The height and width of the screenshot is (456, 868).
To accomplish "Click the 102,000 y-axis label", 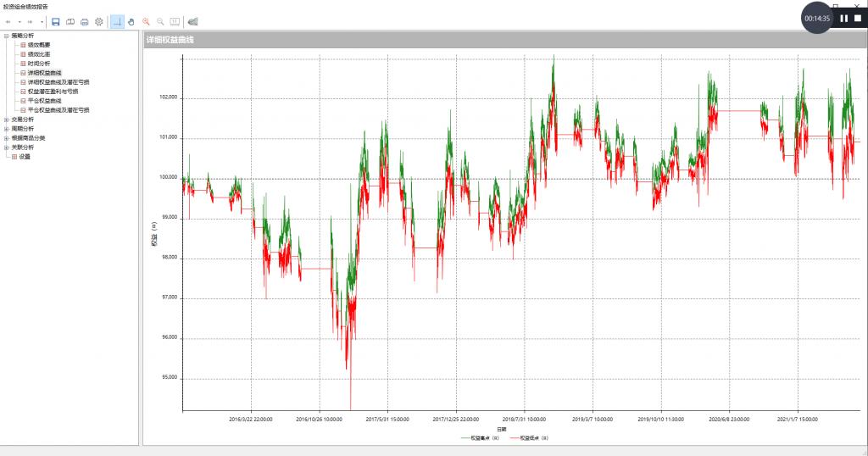I will click(x=169, y=97).
